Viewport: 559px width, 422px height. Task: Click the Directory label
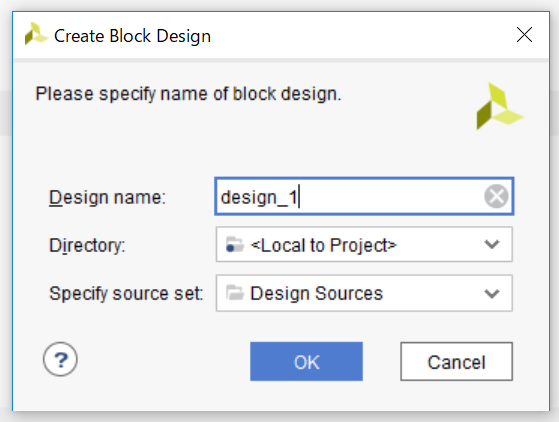[x=87, y=246]
